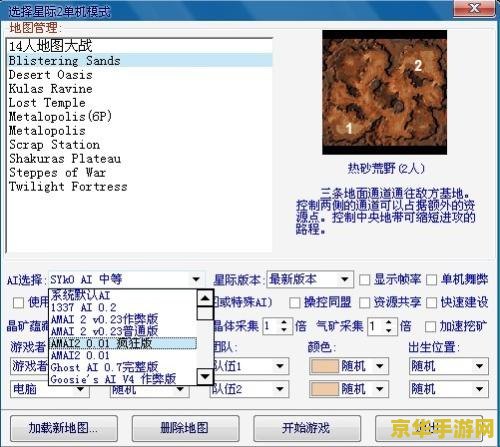The image size is (500, 447).
Task: Enable the 操控同盟 checkbox
Action: 295,303
